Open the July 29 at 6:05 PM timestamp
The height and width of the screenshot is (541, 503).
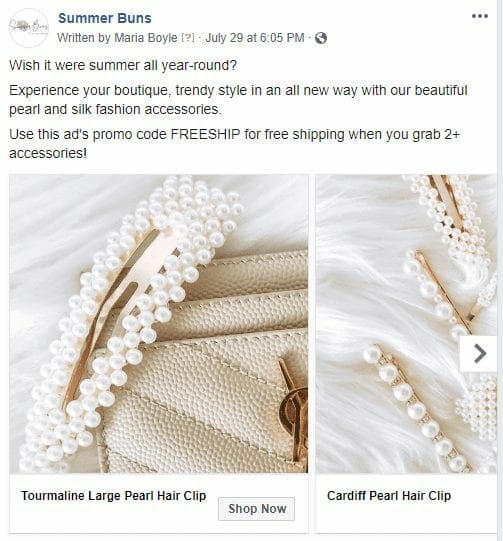click(x=255, y=38)
